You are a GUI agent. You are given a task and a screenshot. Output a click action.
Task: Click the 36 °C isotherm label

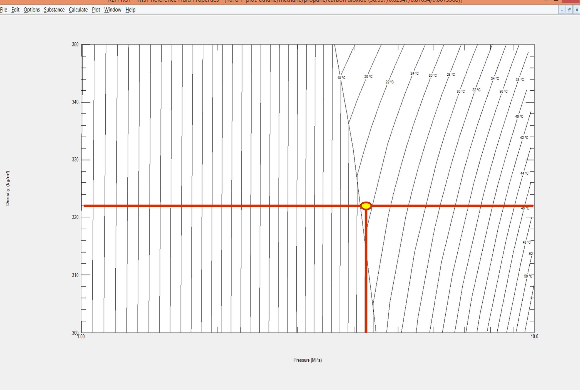click(x=503, y=91)
